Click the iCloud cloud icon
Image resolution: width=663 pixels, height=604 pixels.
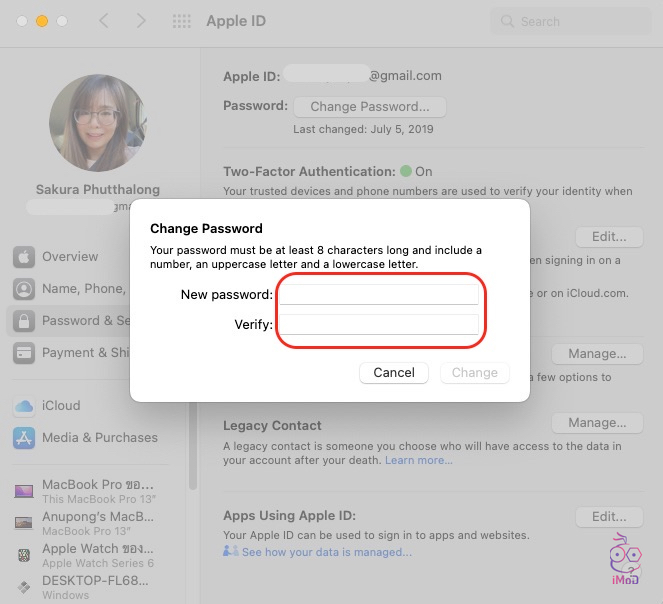(x=24, y=406)
